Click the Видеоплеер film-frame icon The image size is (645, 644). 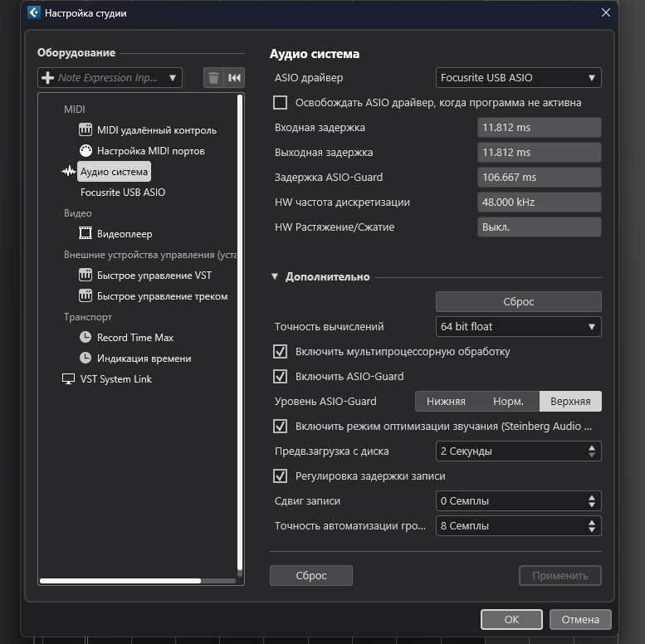pos(86,233)
